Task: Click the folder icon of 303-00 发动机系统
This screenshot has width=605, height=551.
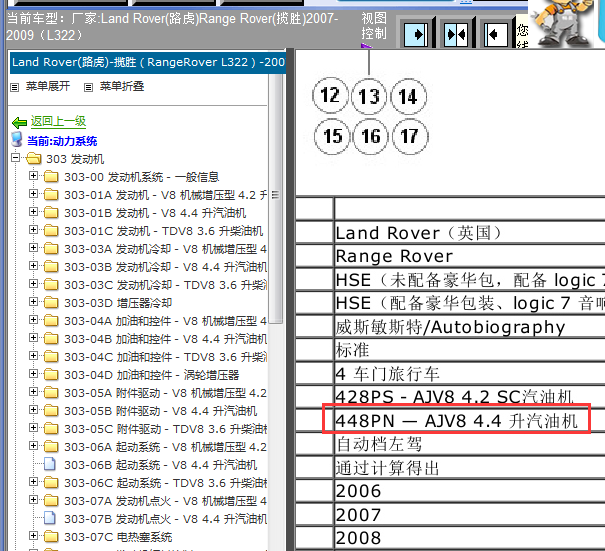Action: pos(51,177)
